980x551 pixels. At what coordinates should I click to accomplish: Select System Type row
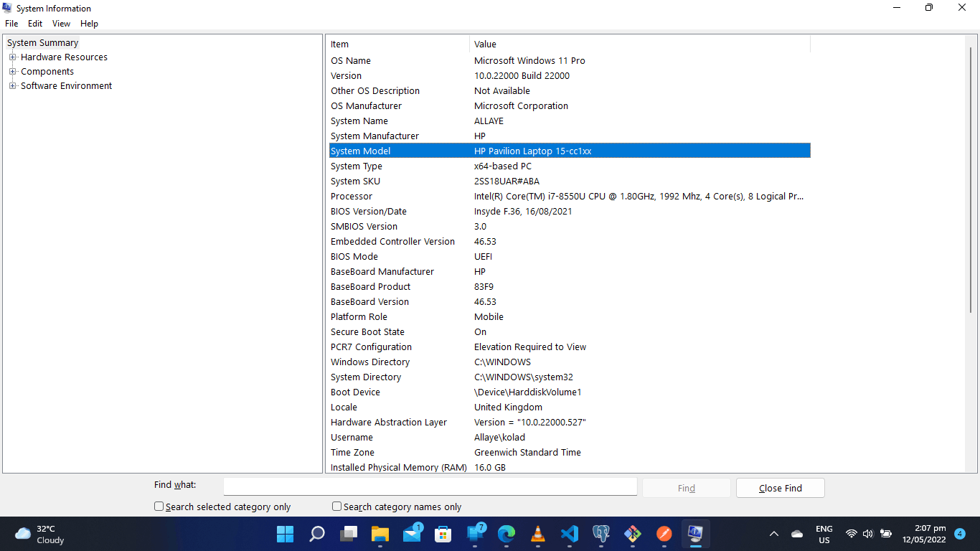(570, 166)
